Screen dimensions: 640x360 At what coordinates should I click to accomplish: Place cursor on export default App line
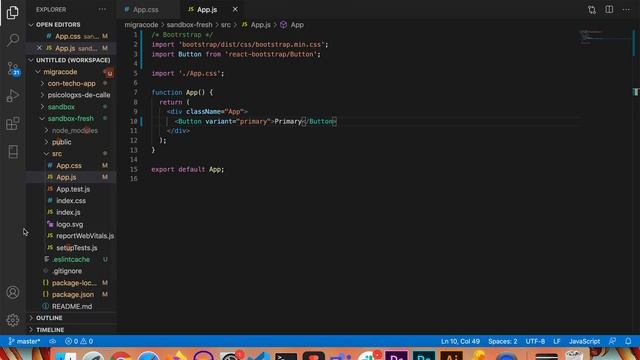click(x=188, y=169)
